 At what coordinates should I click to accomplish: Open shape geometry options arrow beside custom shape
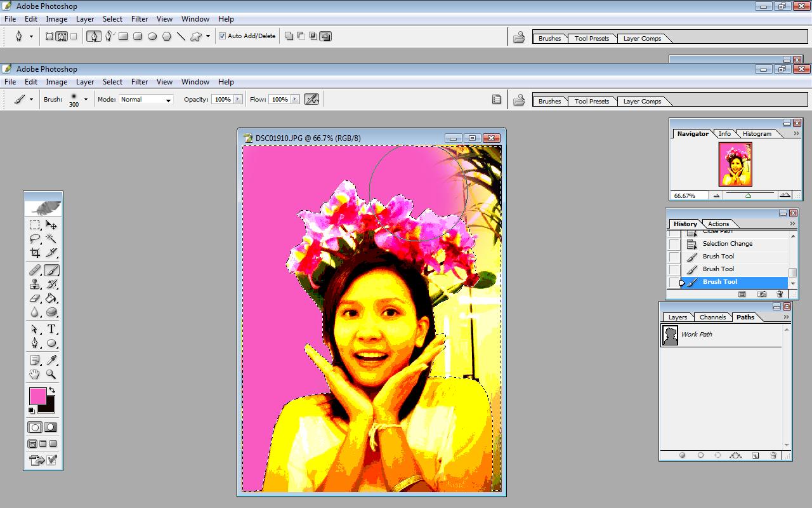[x=208, y=36]
